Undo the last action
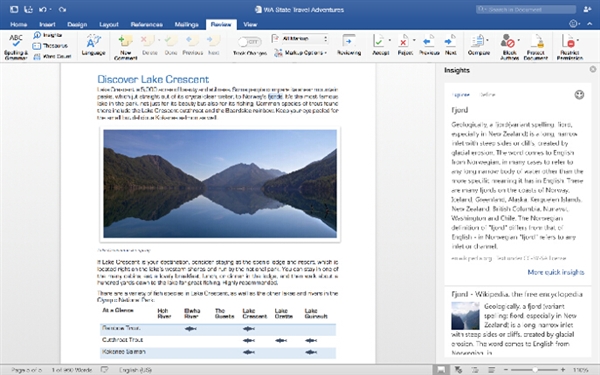This screenshot has width=600, height=375. pos(42,9)
